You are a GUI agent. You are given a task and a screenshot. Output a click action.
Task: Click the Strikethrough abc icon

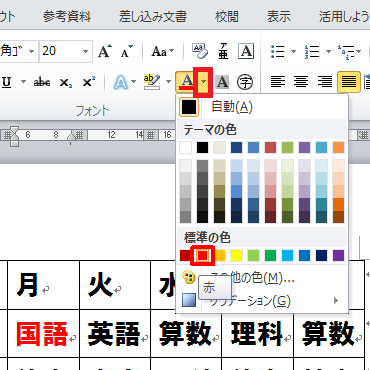click(42, 82)
